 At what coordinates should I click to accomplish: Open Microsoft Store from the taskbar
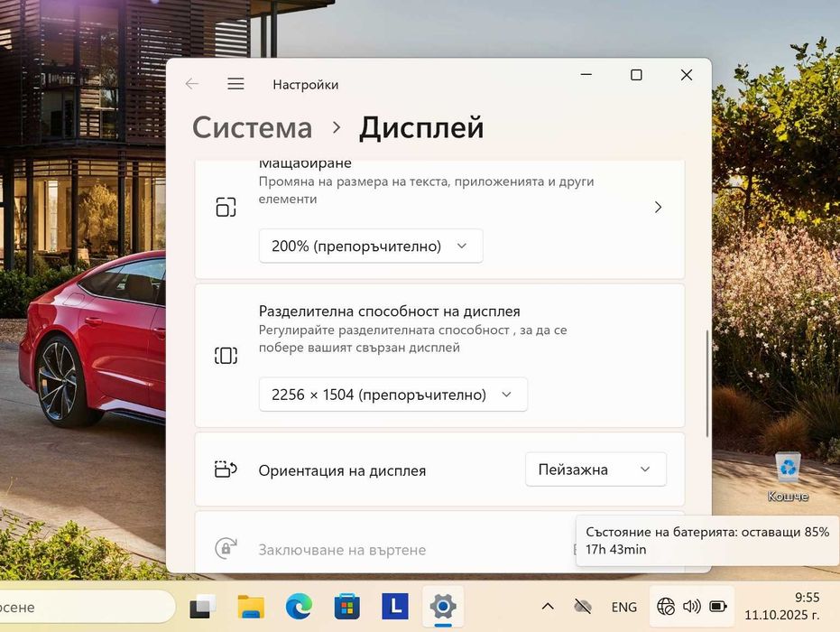point(347,607)
